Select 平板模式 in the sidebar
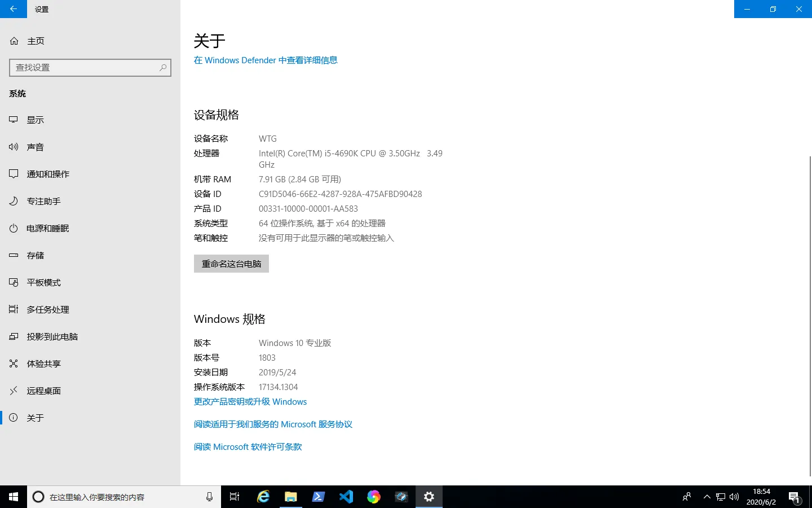The width and height of the screenshot is (812, 508). click(x=90, y=282)
